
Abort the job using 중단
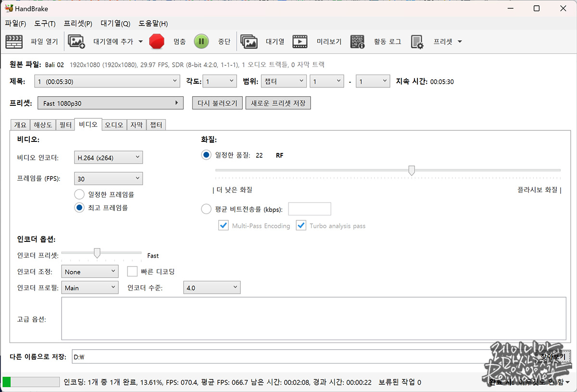pos(224,41)
